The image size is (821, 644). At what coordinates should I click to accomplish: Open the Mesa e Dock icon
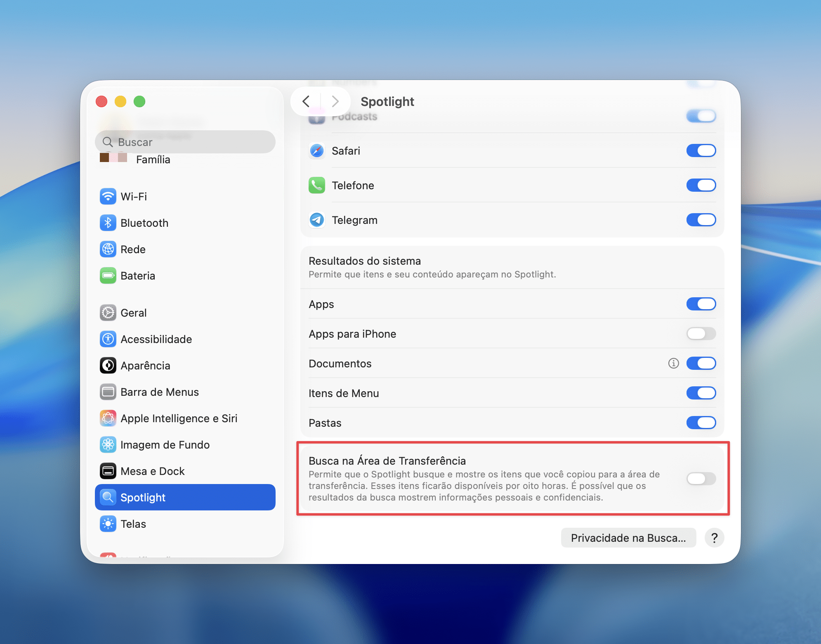[x=108, y=471]
